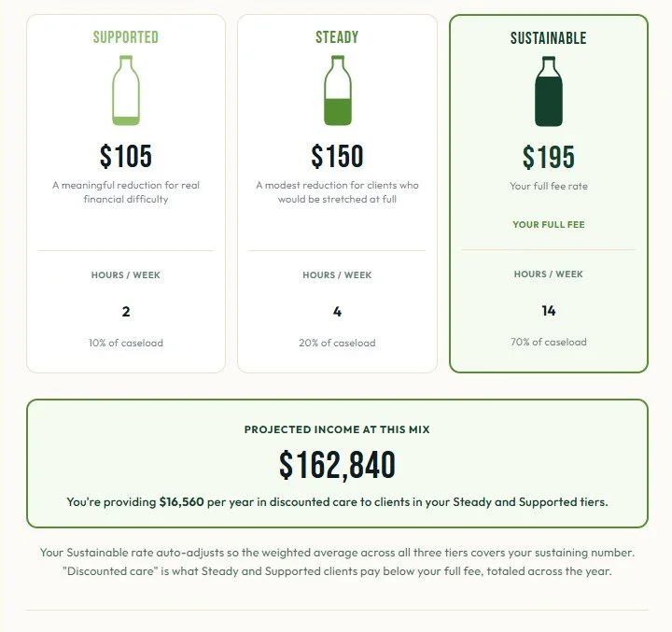Select the Sustainable tier heading
Image resolution: width=672 pixels, height=632 pixels.
pos(549,38)
